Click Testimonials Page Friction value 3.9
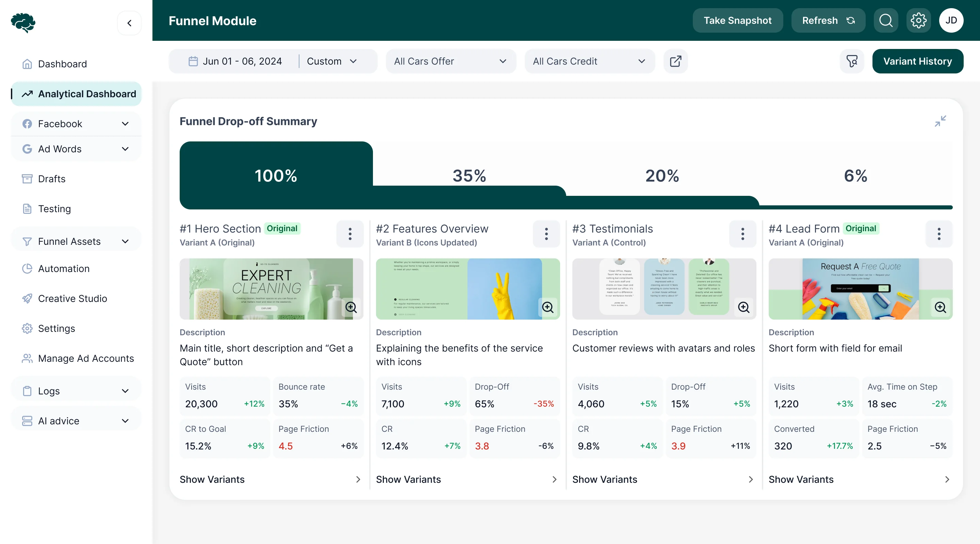Image resolution: width=980 pixels, height=544 pixels. 678,446
